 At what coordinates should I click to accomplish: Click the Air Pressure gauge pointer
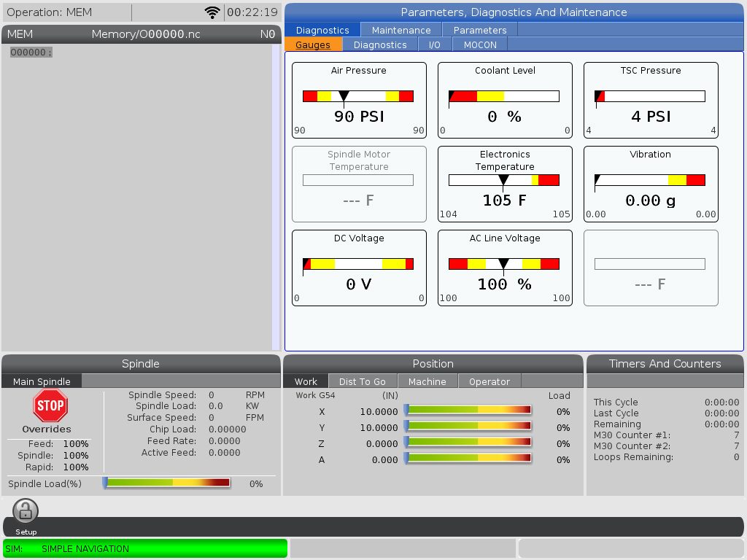point(344,96)
